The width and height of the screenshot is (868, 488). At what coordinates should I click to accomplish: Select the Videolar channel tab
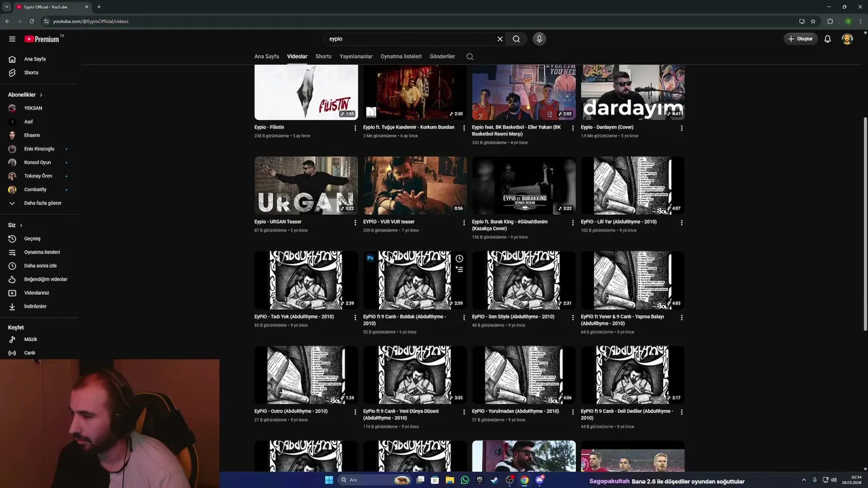point(297,56)
